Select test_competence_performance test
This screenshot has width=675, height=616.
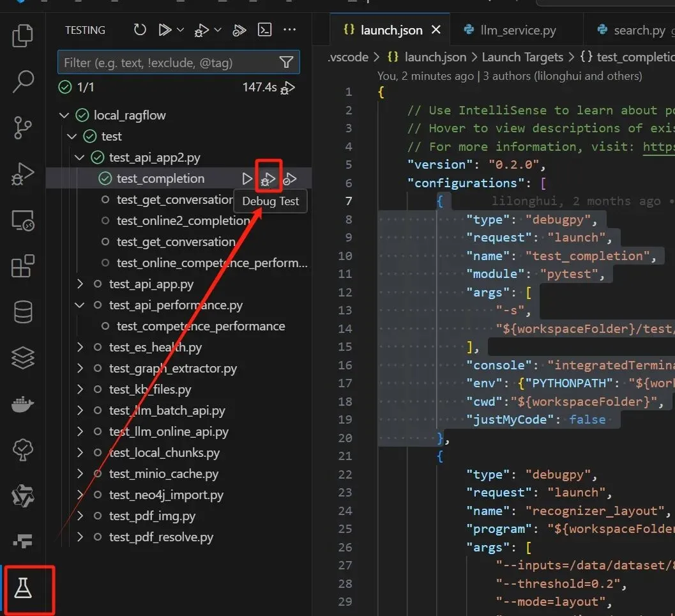(x=201, y=327)
